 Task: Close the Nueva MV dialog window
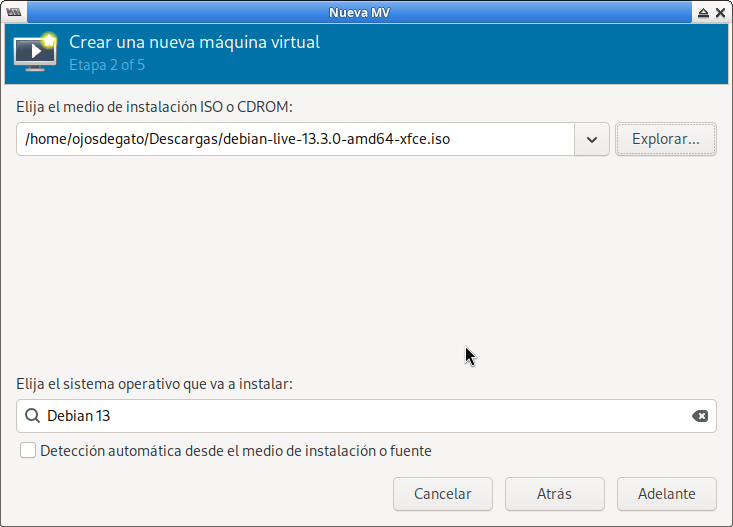pyautogui.click(x=721, y=12)
